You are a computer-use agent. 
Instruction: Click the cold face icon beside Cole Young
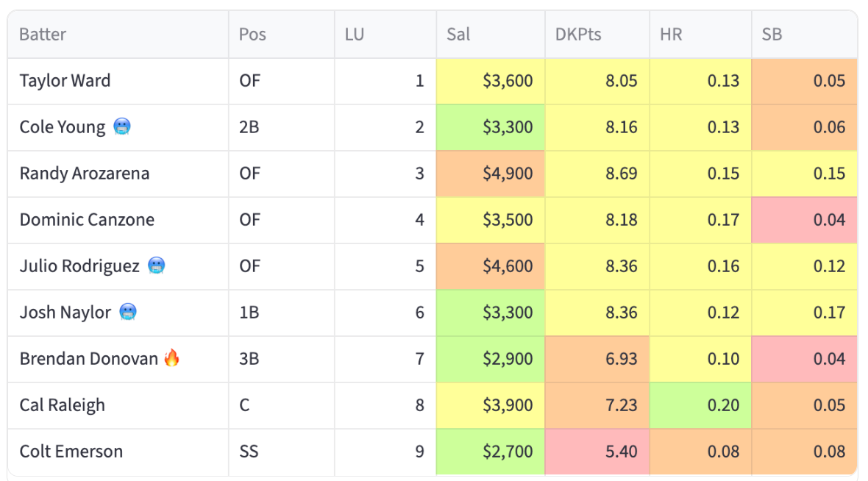click(x=122, y=127)
